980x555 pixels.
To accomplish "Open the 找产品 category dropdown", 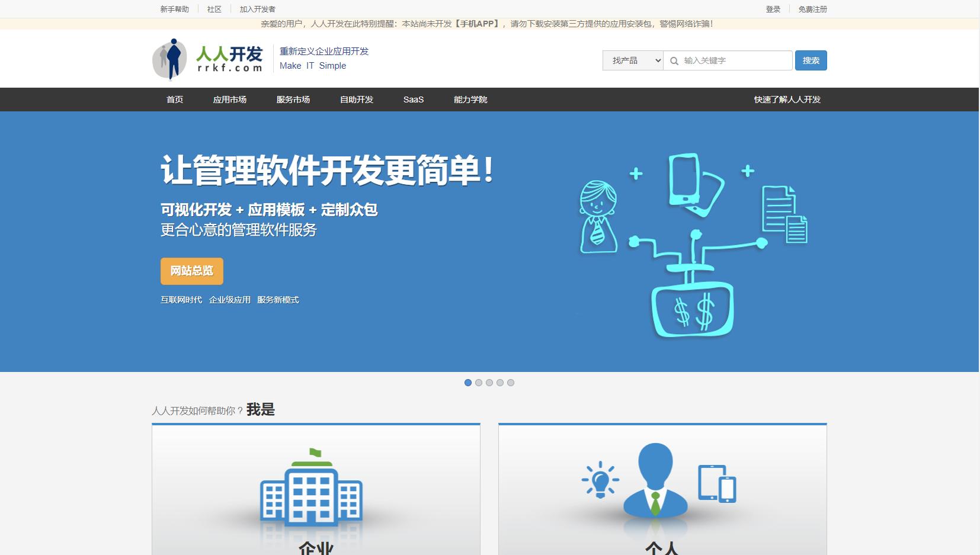I will pos(632,60).
